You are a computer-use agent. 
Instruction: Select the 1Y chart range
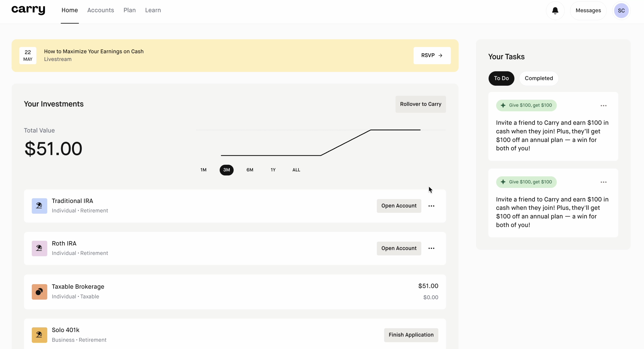click(273, 170)
